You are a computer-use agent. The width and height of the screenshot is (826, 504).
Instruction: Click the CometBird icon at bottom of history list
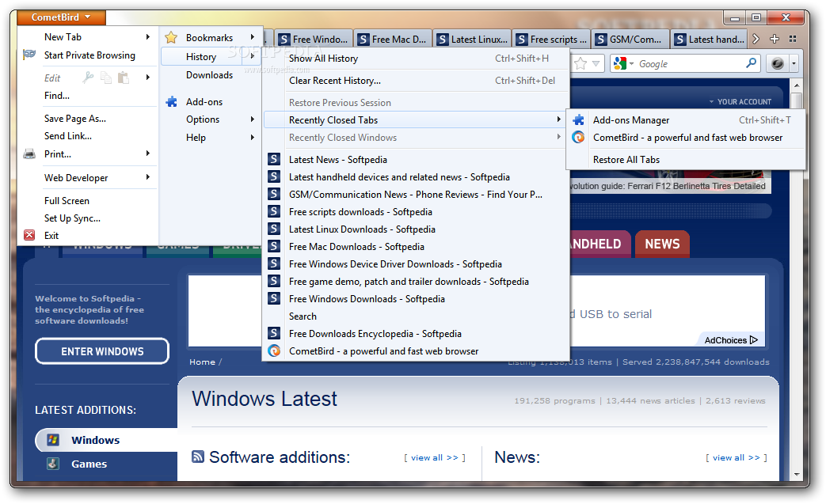tap(274, 351)
